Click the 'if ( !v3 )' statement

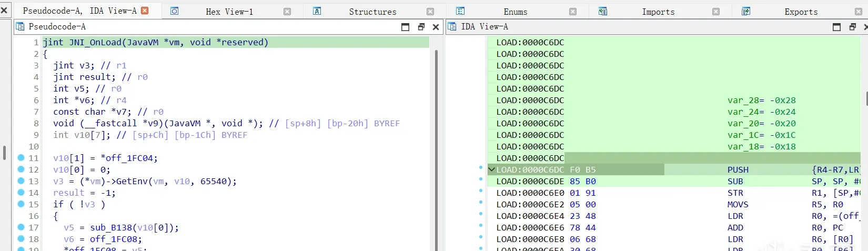[79, 204]
